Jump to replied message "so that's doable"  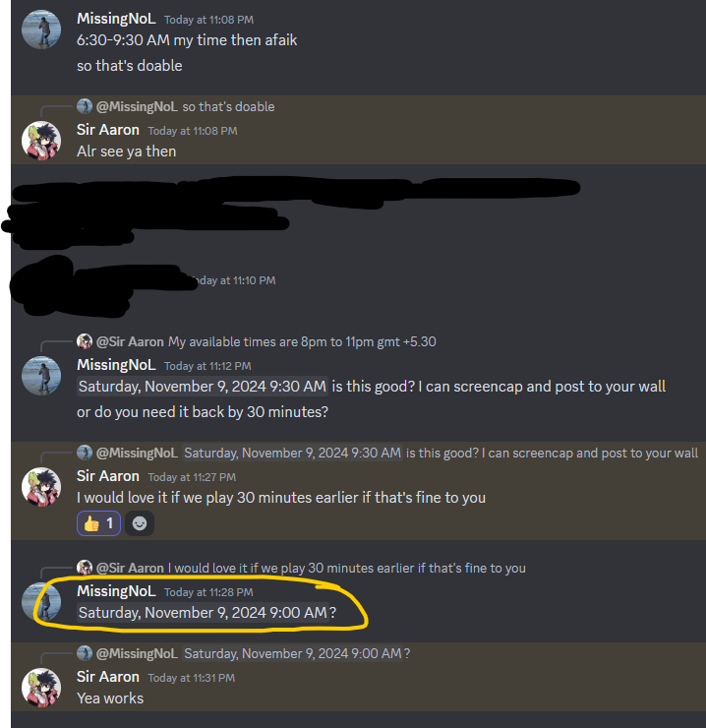[x=228, y=107]
